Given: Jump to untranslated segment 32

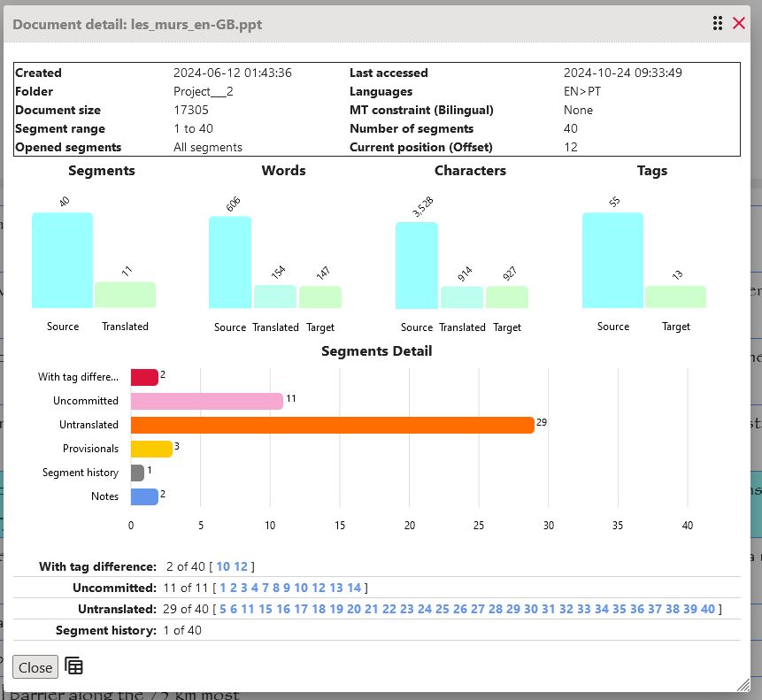Looking at the screenshot, I should tap(566, 609).
